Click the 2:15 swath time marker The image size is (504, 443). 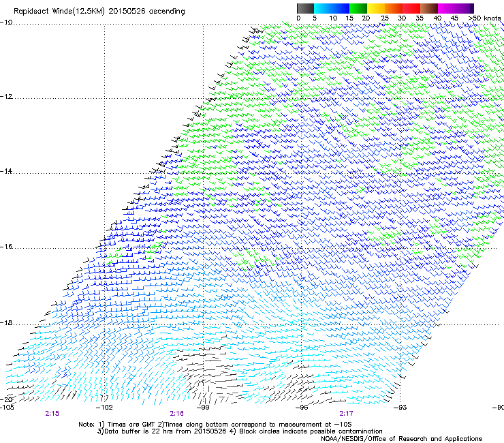pyautogui.click(x=52, y=414)
